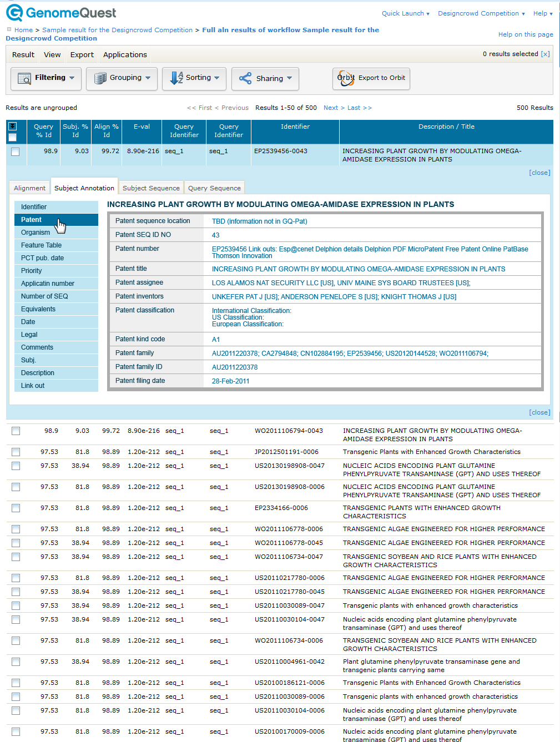Click the Orbit logo icon

coord(346,78)
